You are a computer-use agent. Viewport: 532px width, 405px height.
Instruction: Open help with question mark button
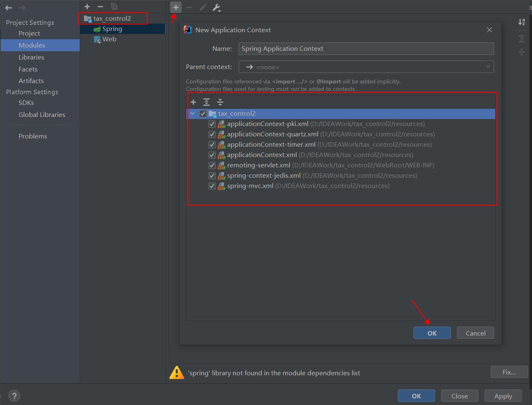click(14, 395)
